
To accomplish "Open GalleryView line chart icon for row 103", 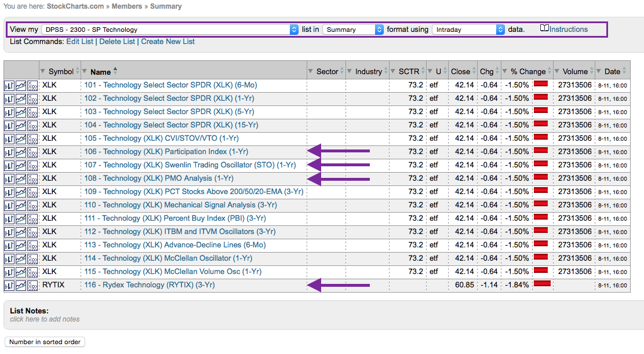I will tap(21, 112).
